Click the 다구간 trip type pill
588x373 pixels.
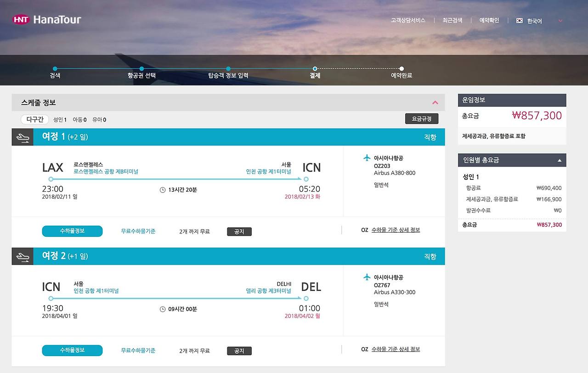[35, 119]
